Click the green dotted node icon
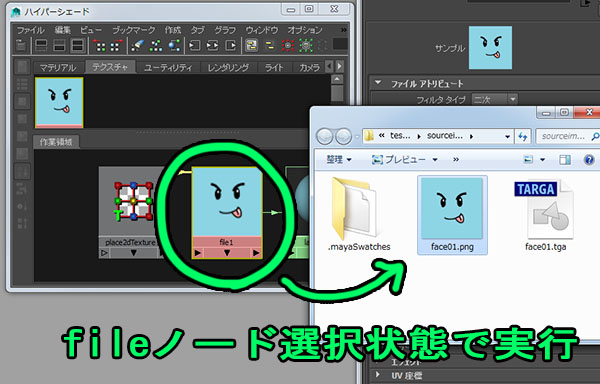The image size is (600, 384). [x=306, y=46]
